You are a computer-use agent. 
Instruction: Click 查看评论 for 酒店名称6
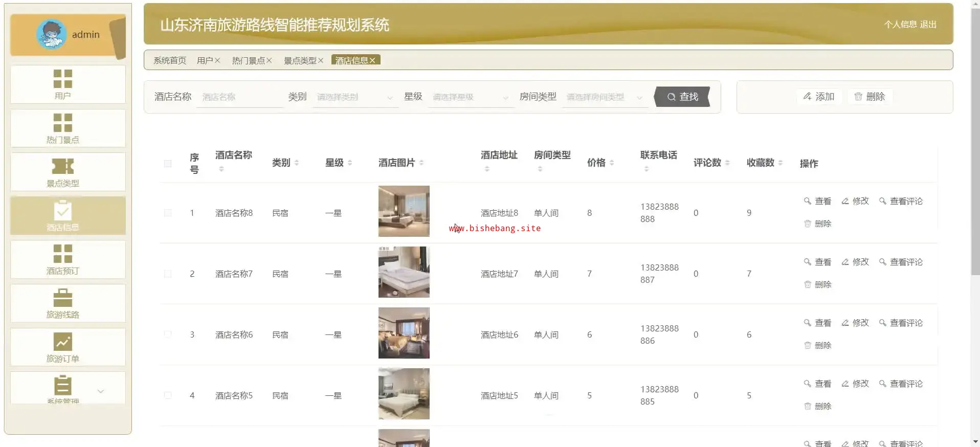click(901, 323)
